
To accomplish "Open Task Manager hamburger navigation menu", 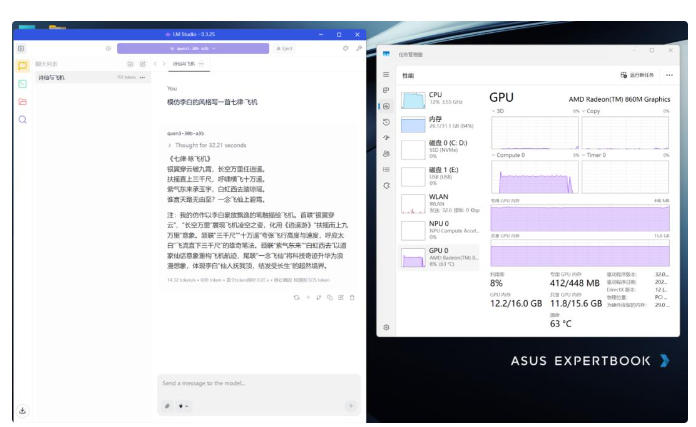I will coord(386,75).
